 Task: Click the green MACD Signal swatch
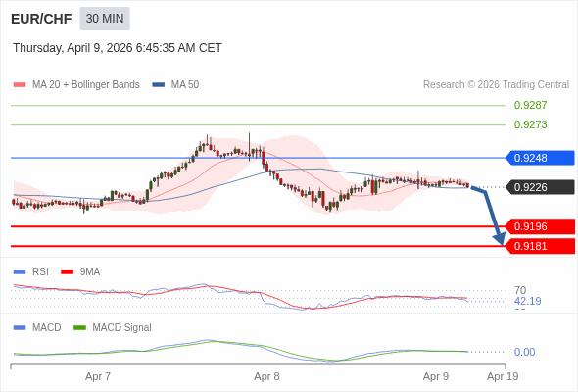[x=79, y=328]
